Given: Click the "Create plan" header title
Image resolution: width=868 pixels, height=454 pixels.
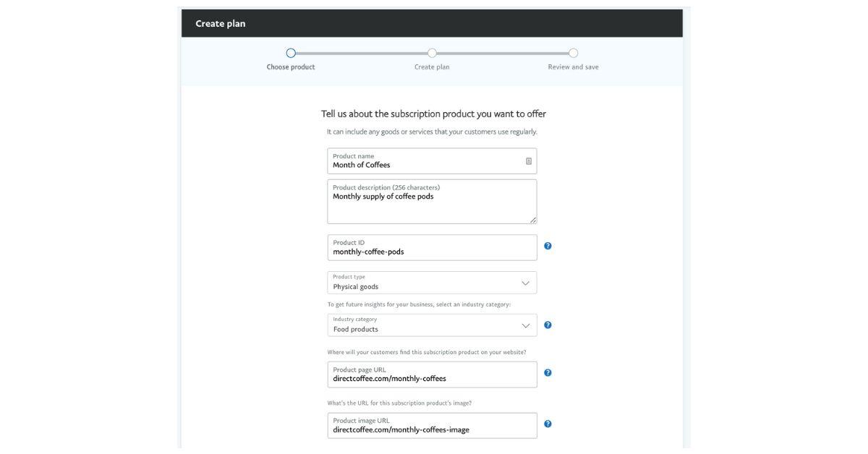Looking at the screenshot, I should [x=221, y=24].
